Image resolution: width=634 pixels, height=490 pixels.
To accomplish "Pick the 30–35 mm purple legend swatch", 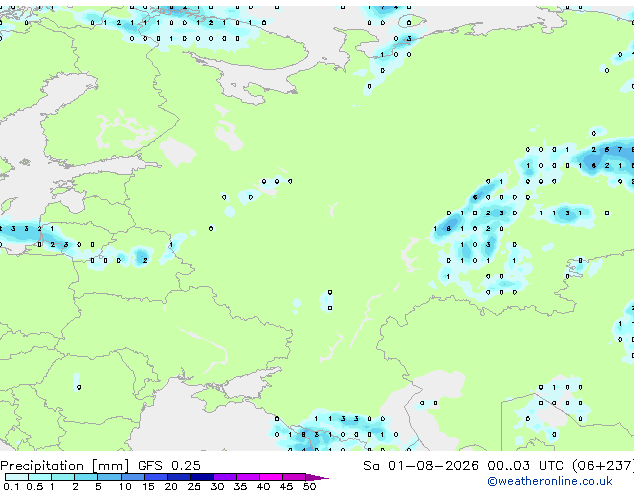I will (x=224, y=477).
